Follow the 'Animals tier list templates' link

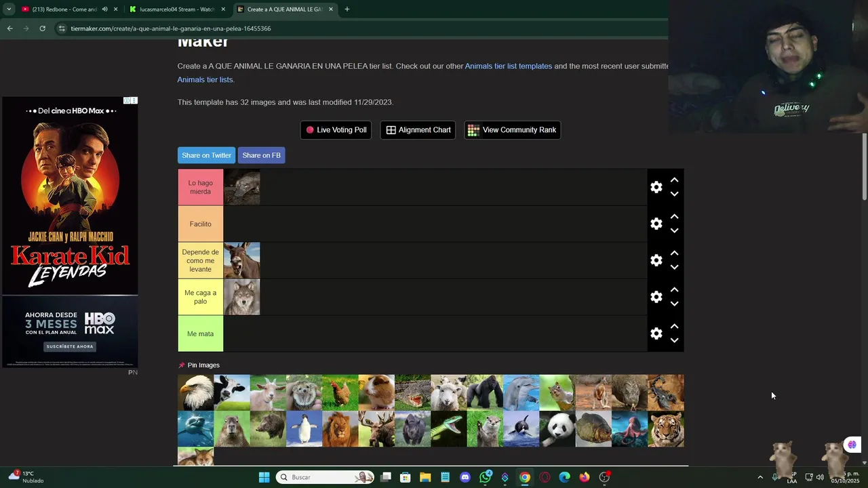pos(509,66)
